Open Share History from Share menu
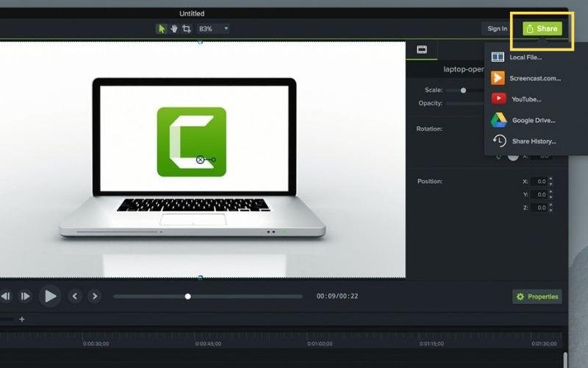Screen dimensions: 588x368 (x=534, y=141)
